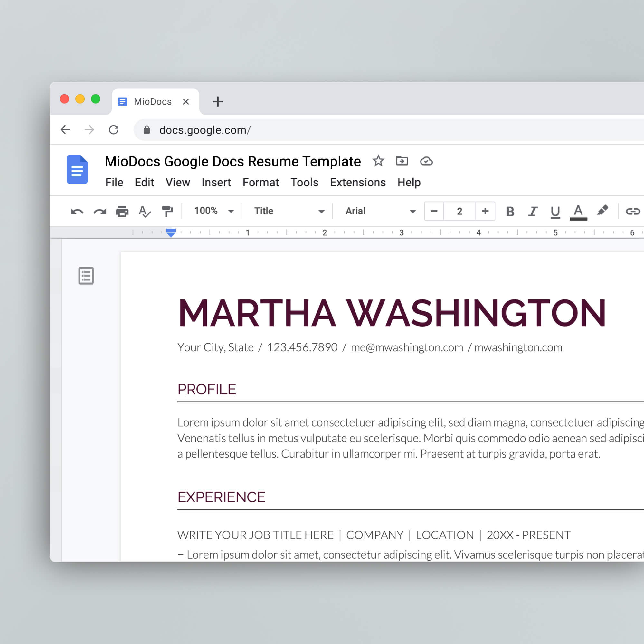The image size is (644, 644).
Task: Click the Move to folder button
Action: click(402, 161)
